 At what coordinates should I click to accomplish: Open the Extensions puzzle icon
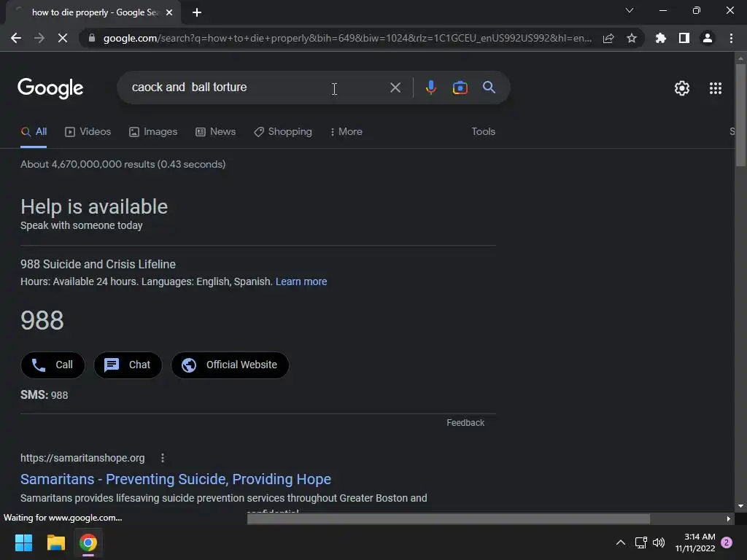pyautogui.click(x=661, y=38)
